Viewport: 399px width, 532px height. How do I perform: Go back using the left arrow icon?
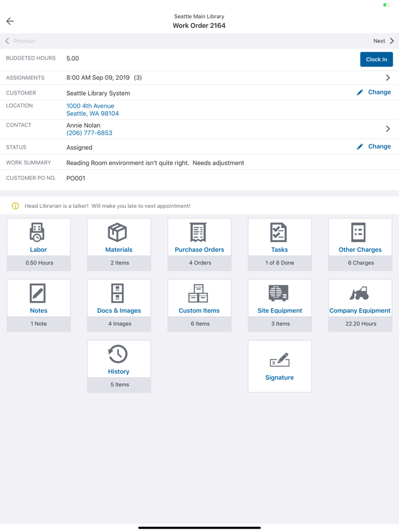coord(10,21)
